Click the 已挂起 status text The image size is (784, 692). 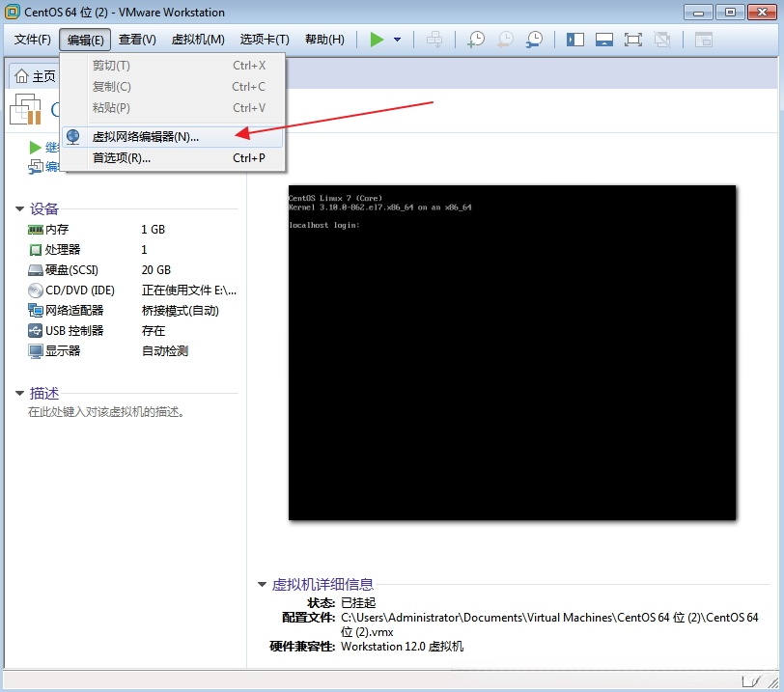(358, 602)
